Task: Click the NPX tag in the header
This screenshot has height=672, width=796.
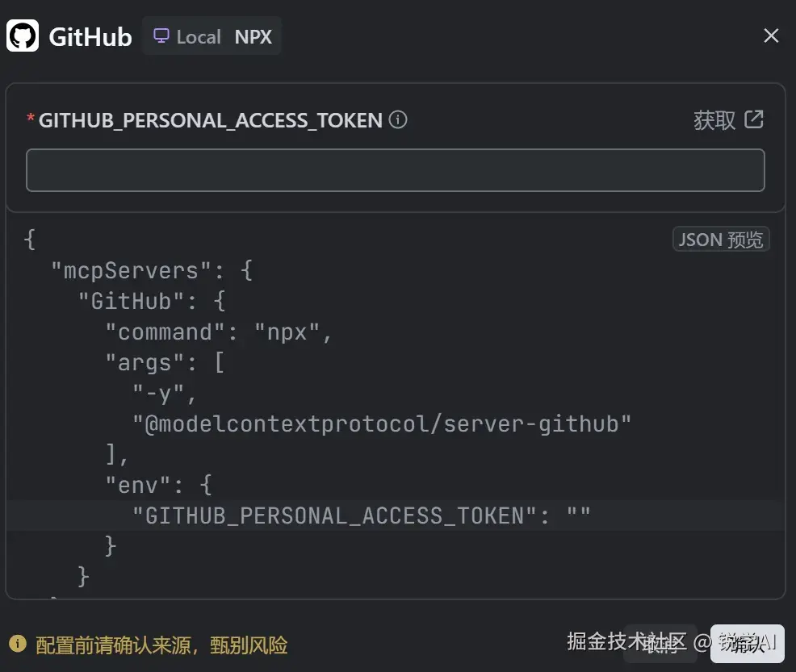Action: tap(253, 37)
